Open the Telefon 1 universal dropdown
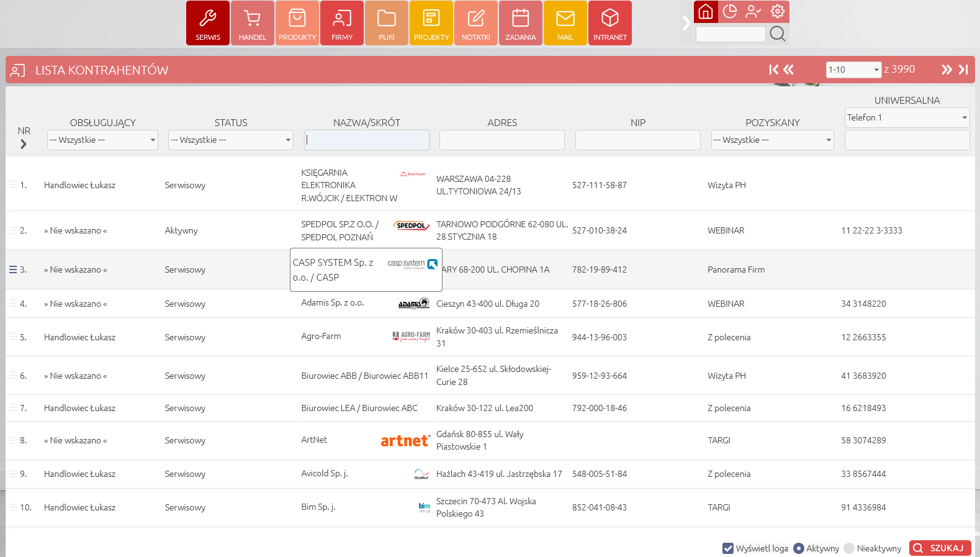The image size is (980, 557). [x=907, y=117]
